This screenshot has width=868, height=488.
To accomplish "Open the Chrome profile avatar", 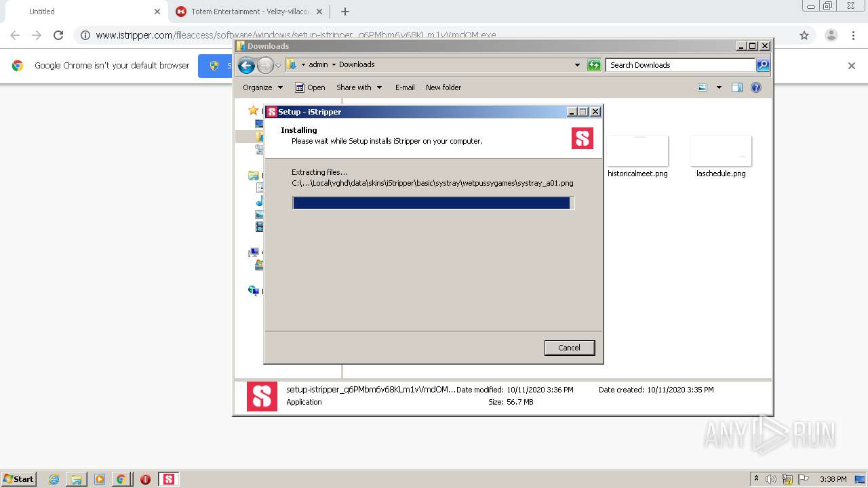I will (831, 35).
